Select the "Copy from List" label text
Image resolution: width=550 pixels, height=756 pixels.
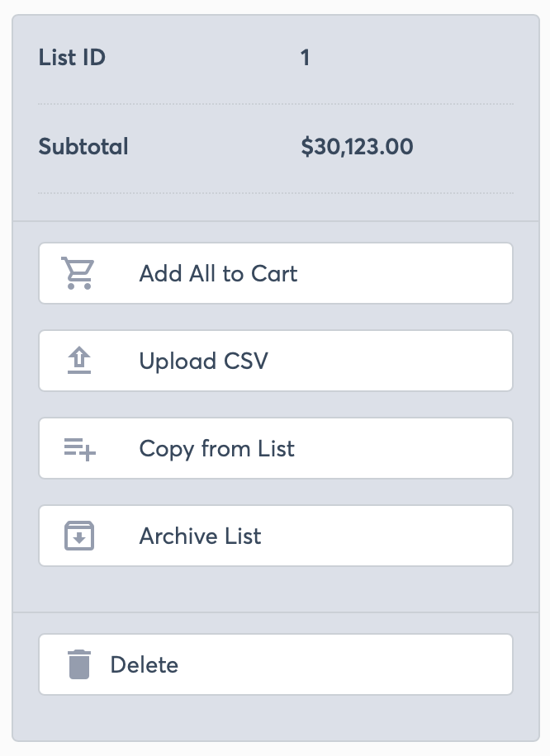(x=216, y=449)
